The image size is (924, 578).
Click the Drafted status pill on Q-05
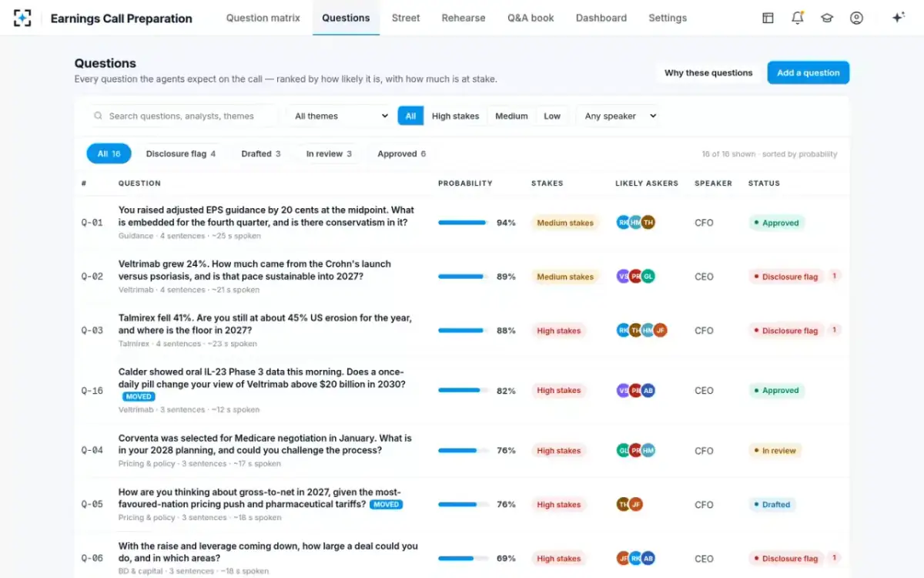click(x=772, y=505)
